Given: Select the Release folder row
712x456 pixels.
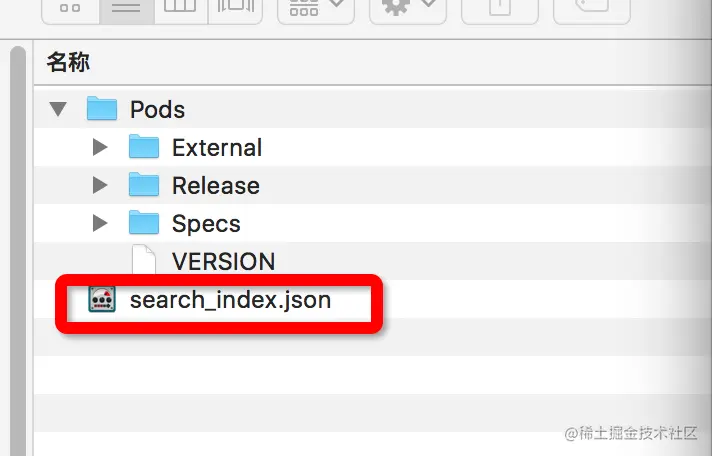Looking at the screenshot, I should 372,185.
